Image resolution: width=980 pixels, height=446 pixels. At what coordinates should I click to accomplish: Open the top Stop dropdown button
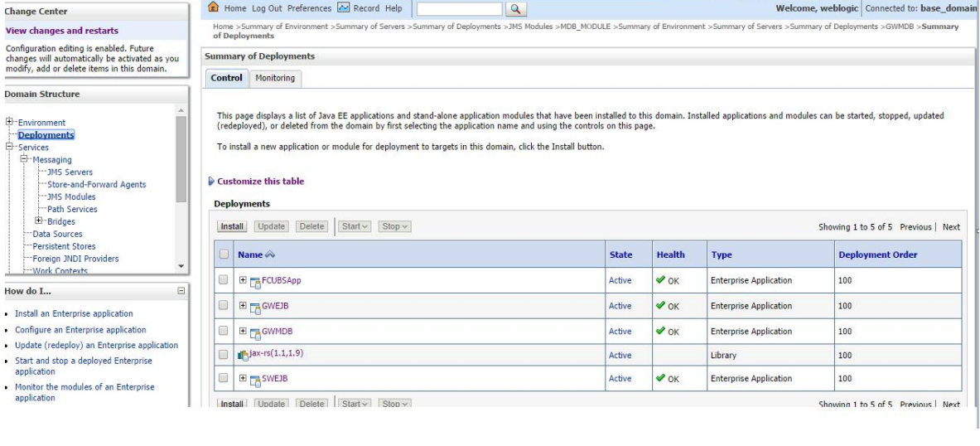pos(394,226)
